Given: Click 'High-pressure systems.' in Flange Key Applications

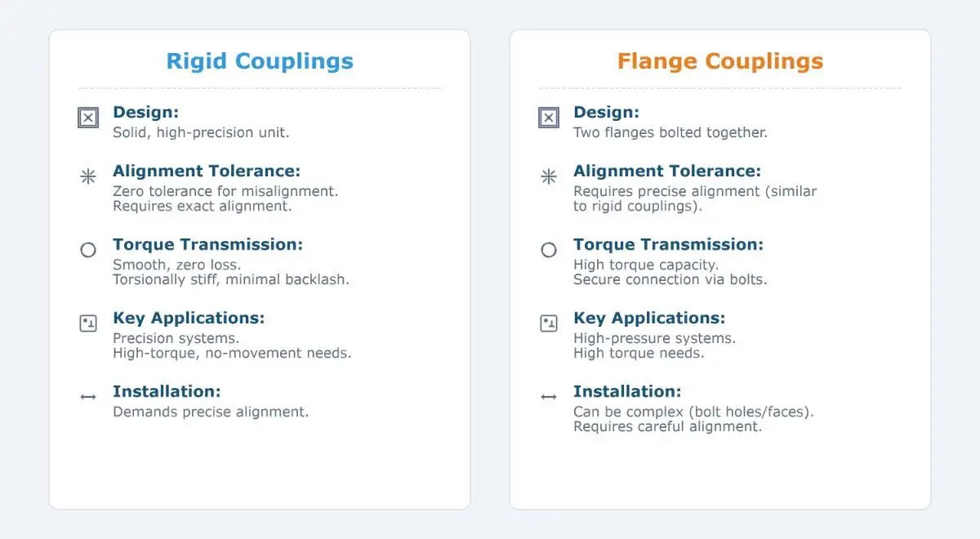Looking at the screenshot, I should [x=654, y=339].
